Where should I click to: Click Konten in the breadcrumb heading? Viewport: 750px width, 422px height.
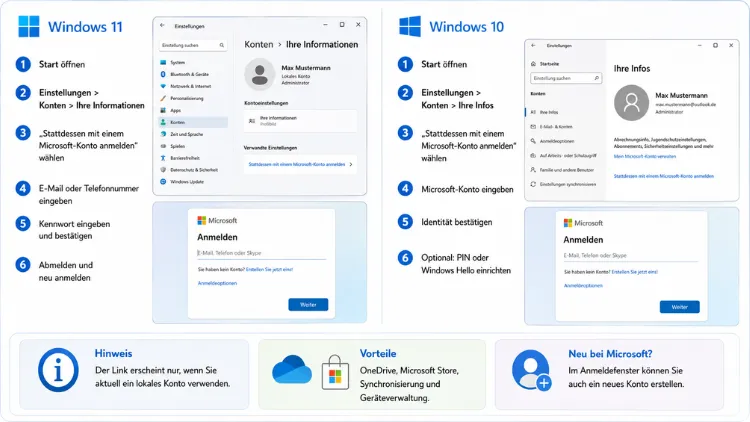point(259,44)
